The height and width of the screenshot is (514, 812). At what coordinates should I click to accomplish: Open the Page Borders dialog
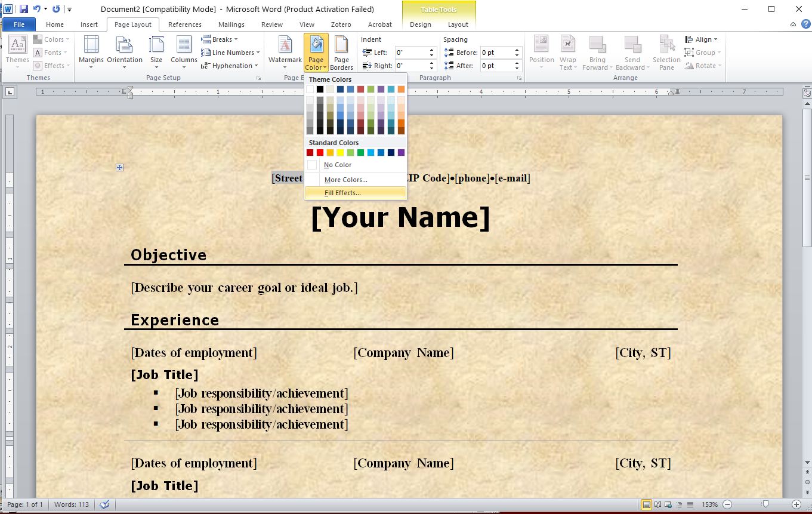[x=341, y=53]
